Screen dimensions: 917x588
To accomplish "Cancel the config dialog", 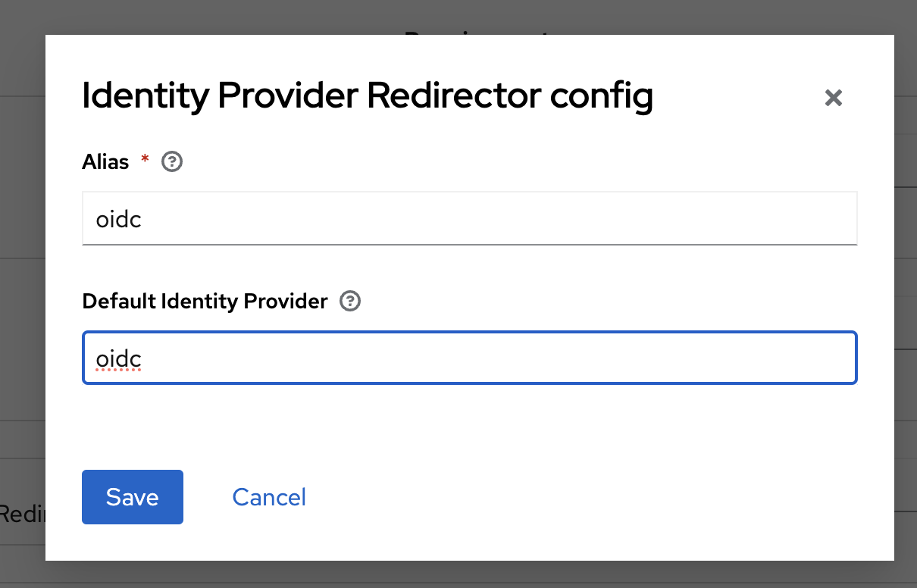I will coord(269,497).
